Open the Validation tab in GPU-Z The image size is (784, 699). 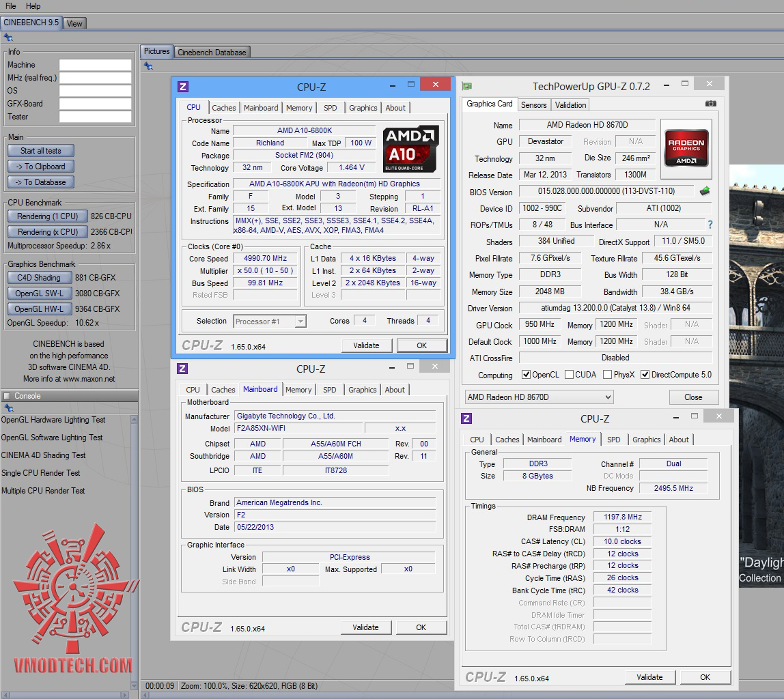tap(570, 105)
